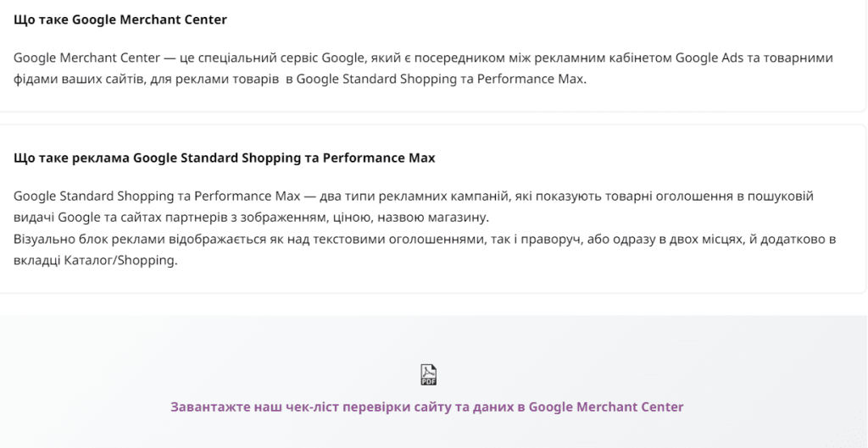
Task: Collapse the "Що таке Google Merchant Center" question
Action: [x=120, y=19]
